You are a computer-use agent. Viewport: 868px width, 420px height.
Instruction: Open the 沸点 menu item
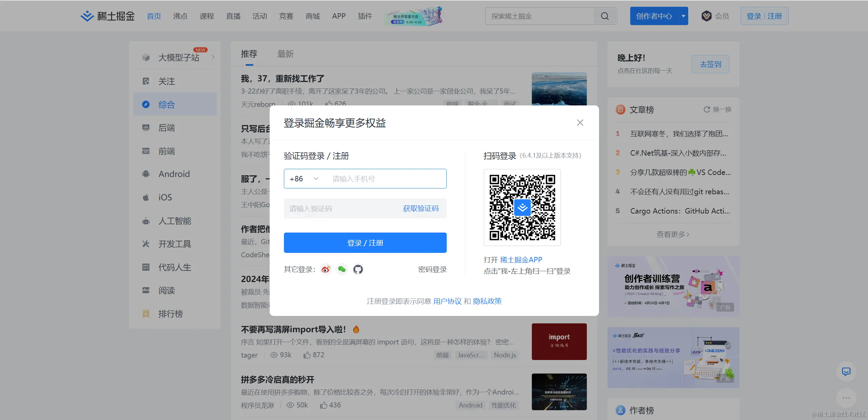tap(180, 16)
